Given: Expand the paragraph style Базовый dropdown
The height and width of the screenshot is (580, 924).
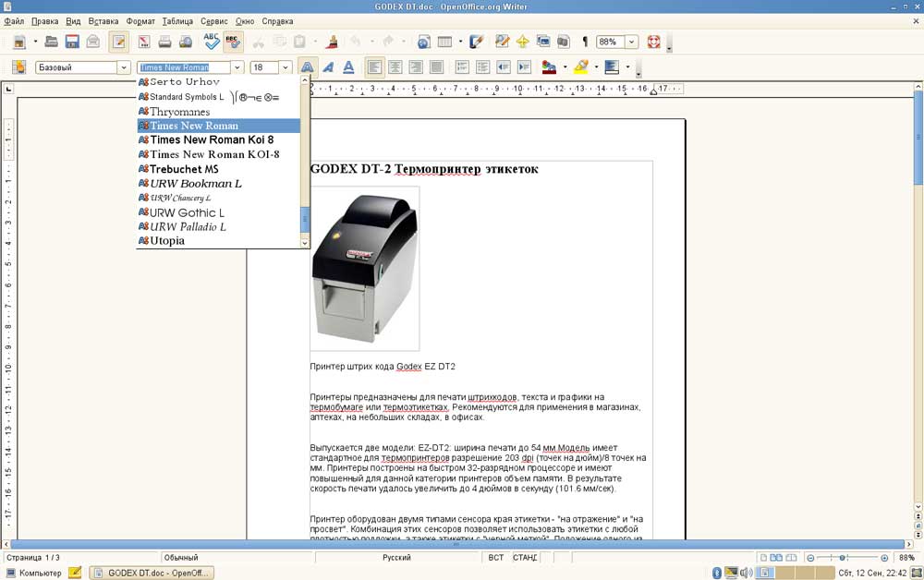Looking at the screenshot, I should [x=124, y=67].
